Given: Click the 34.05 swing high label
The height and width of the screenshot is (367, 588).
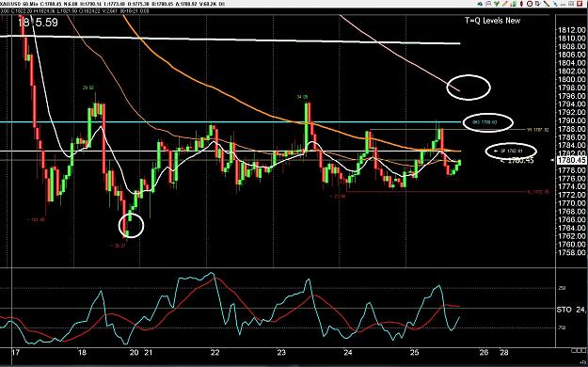Looking at the screenshot, I should pyautogui.click(x=302, y=97).
